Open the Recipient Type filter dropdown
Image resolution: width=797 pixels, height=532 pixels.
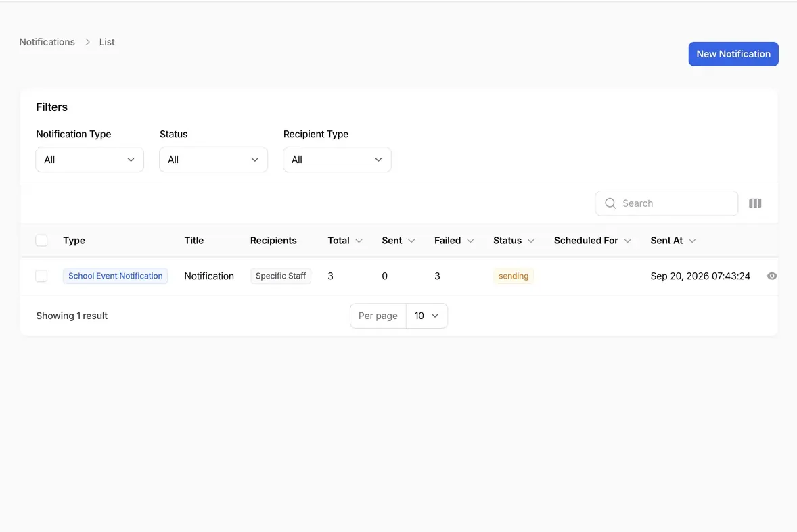pos(337,160)
